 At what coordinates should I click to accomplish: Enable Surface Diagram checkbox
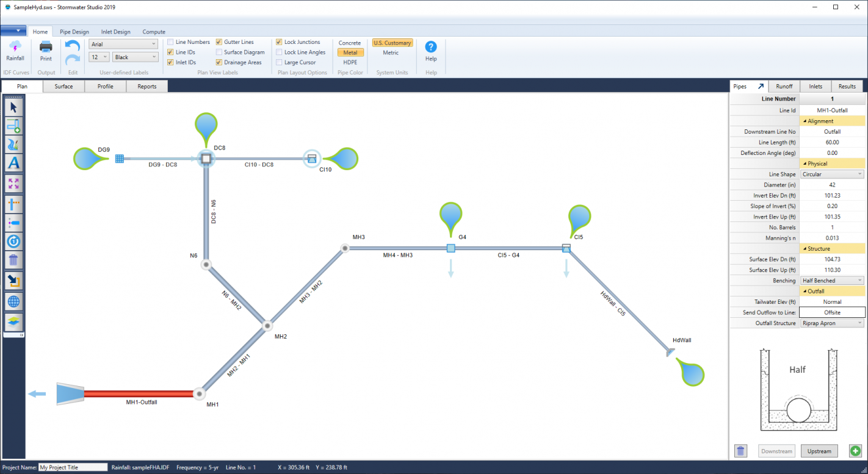tap(219, 52)
